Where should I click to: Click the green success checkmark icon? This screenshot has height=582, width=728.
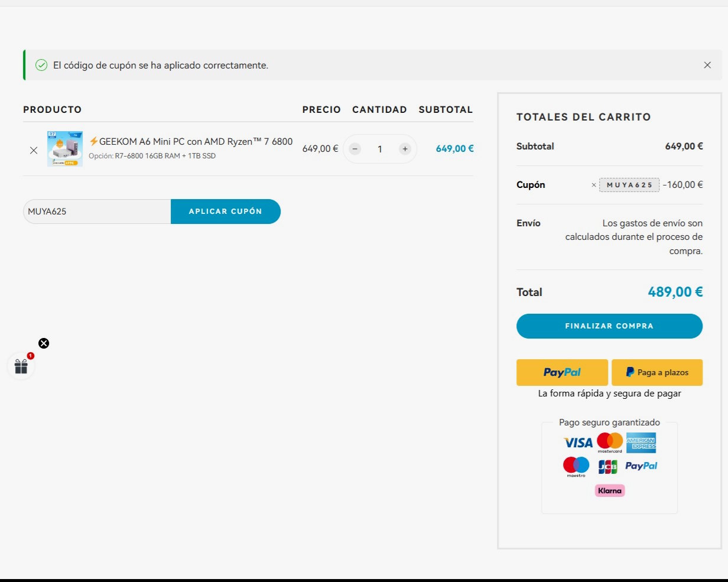pyautogui.click(x=41, y=65)
